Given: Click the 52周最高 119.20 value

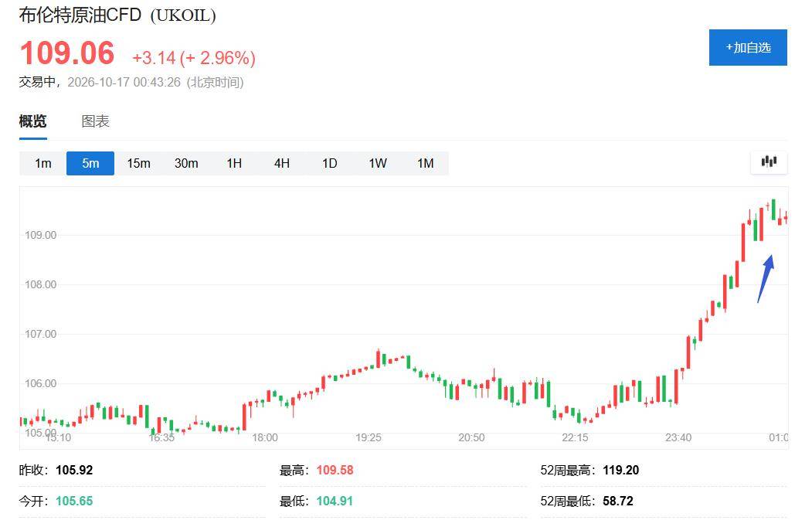Looking at the screenshot, I should 621,470.
